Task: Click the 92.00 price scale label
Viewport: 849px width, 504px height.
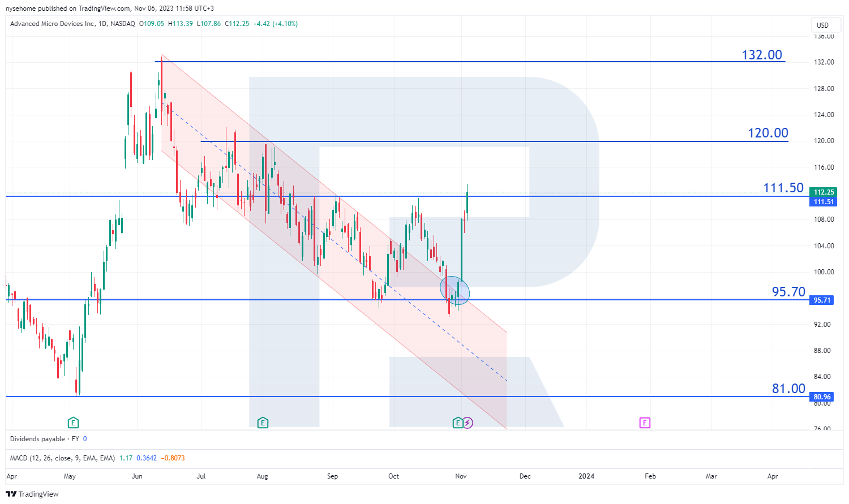Action: tap(824, 325)
